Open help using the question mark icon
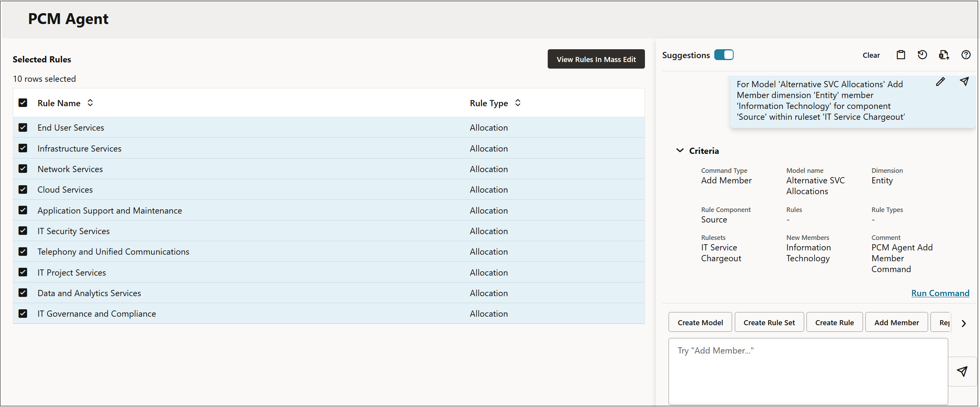The image size is (980, 407). click(x=966, y=55)
